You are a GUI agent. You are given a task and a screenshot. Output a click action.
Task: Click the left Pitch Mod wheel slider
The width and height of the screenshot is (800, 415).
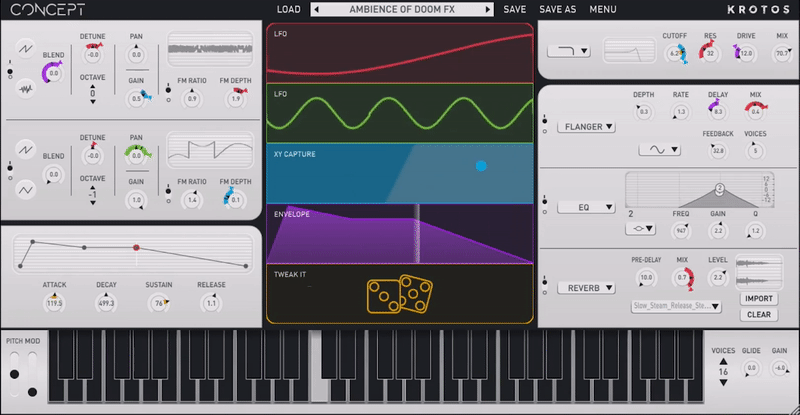tap(14, 374)
